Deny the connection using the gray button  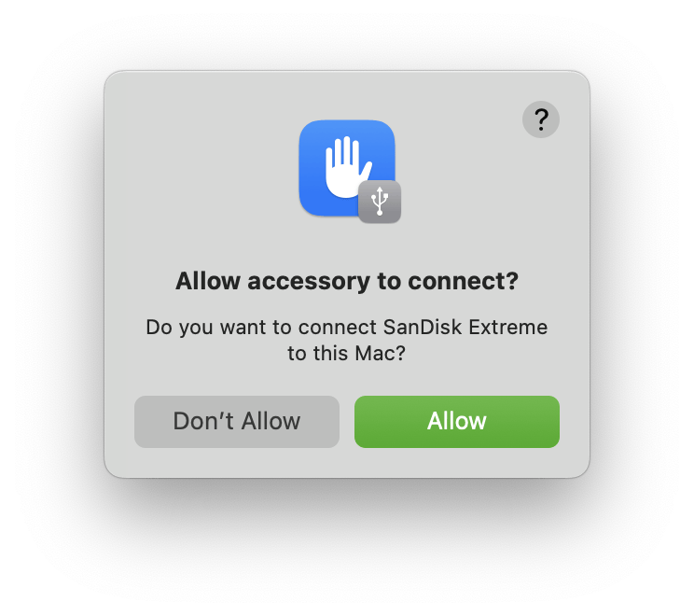[237, 422]
